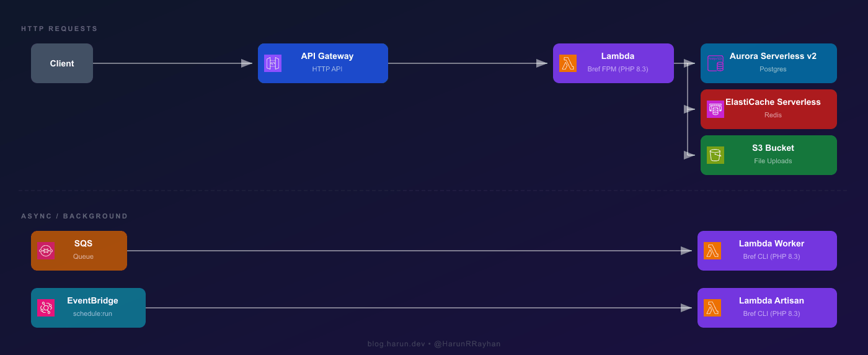Screen dimensions: 868x355
Task: Click the API Gateway icon
Action: point(273,63)
